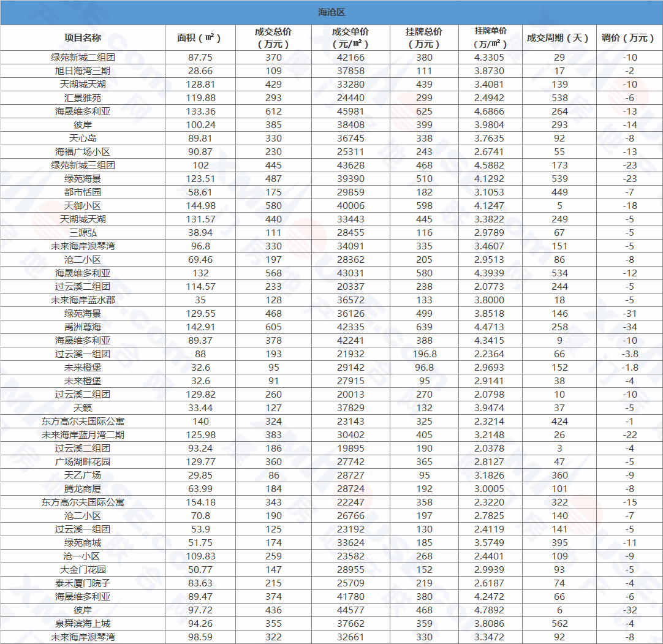Select deal cycle value 562

559,624
